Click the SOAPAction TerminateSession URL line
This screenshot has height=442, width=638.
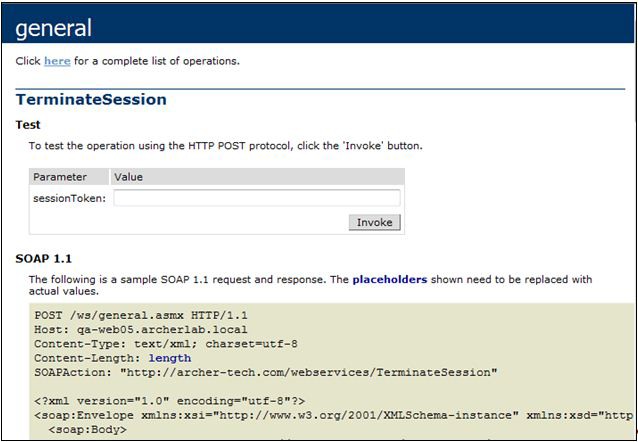[266, 372]
